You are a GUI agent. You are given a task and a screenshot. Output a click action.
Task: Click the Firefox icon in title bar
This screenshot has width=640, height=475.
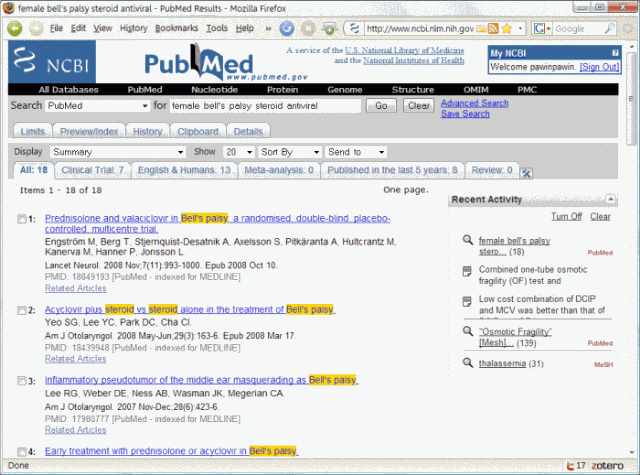[9, 8]
